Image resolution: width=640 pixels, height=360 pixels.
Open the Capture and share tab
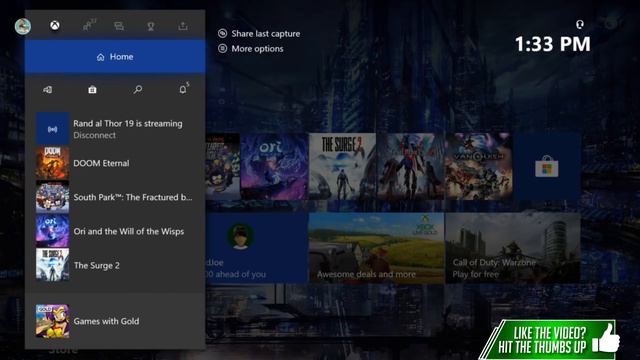(183, 26)
